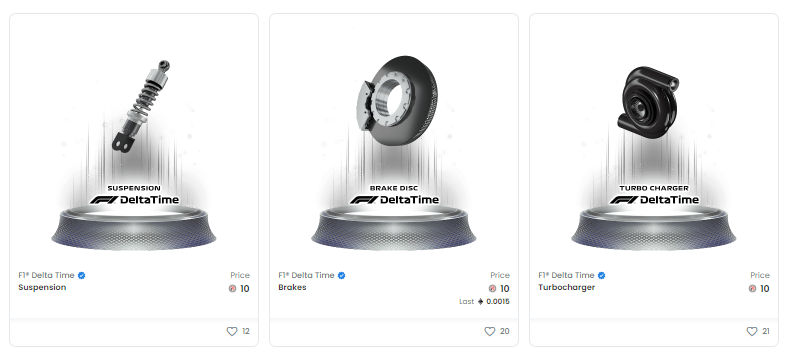Open F1 Delta Time collection from Suspension card
790x360 pixels.
[x=46, y=275]
